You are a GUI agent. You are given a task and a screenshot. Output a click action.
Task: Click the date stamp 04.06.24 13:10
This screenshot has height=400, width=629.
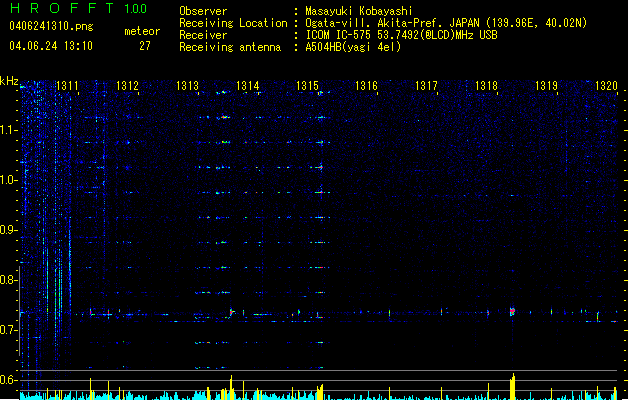click(51, 46)
